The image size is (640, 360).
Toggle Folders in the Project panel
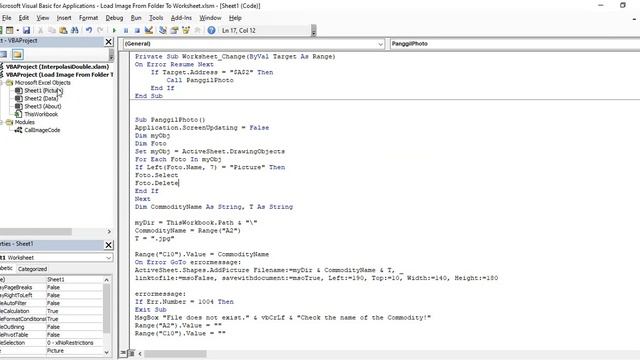(17, 54)
